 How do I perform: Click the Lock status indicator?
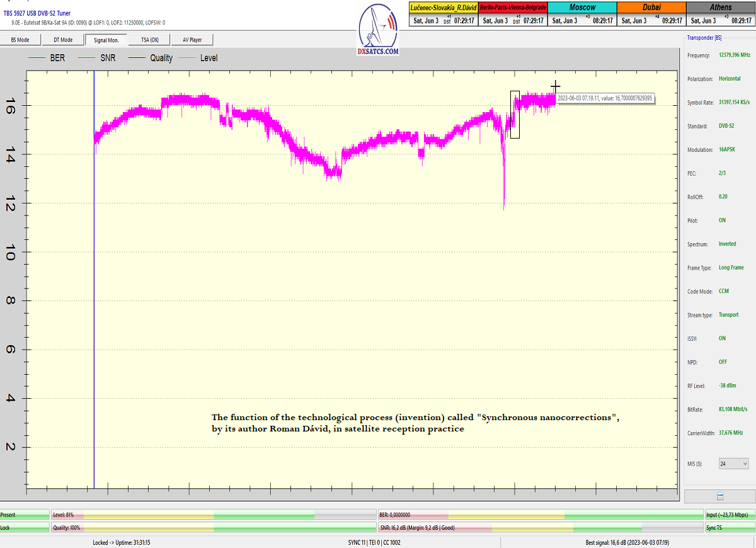click(25, 528)
